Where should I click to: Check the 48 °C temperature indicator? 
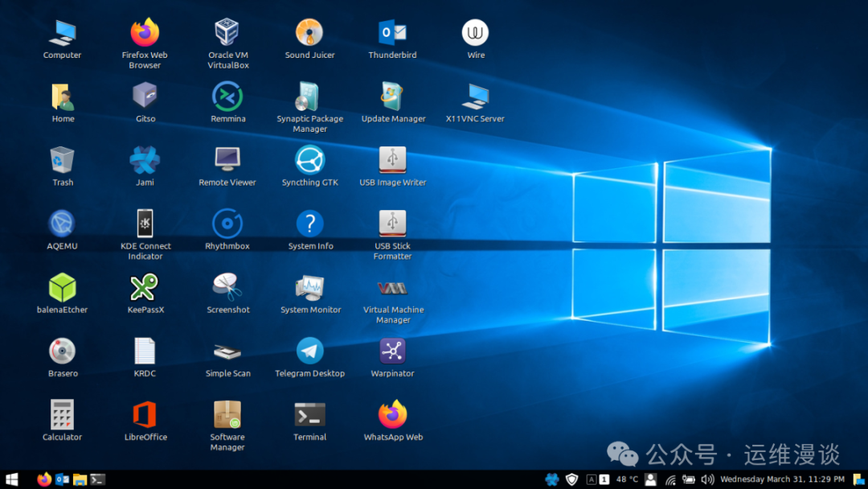[627, 479]
